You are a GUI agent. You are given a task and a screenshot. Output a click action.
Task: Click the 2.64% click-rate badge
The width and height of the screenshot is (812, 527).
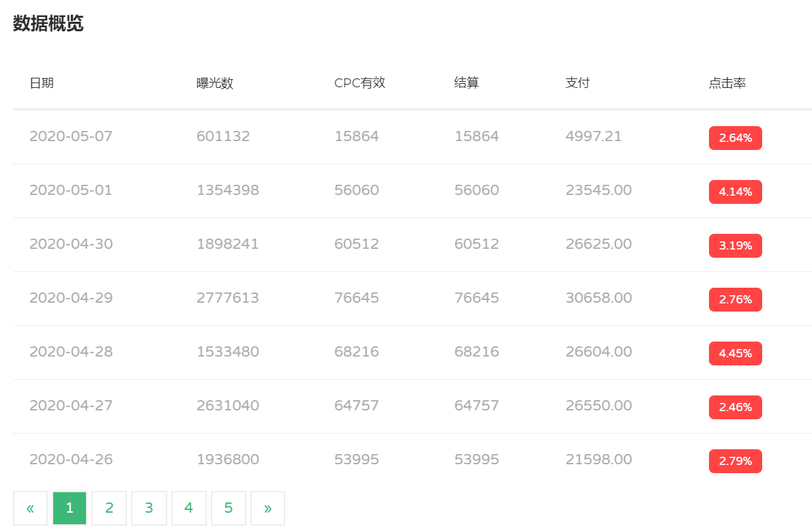point(735,138)
